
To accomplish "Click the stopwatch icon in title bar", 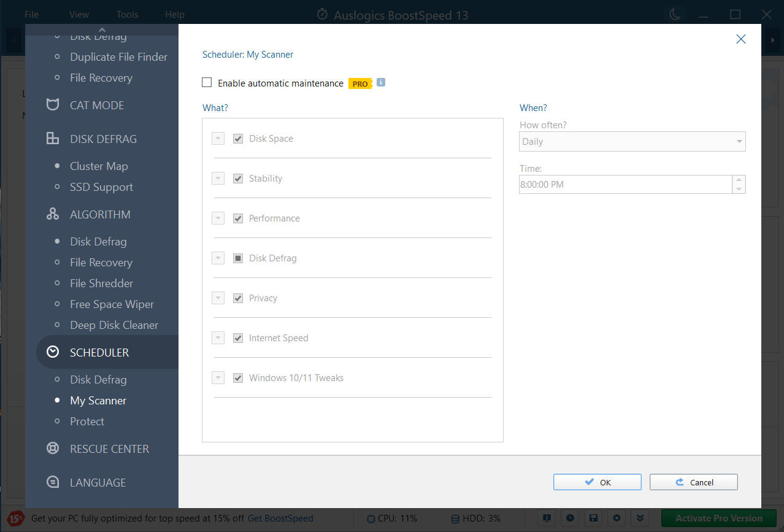I will (x=322, y=15).
